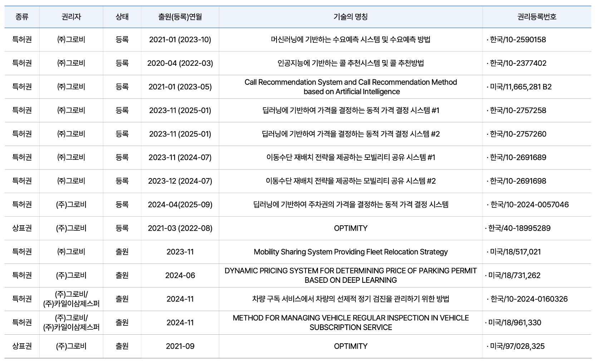Click registration number 미국/11,665,281 B2
Image resolution: width=598 pixels, height=364 pixels.
tap(520, 87)
